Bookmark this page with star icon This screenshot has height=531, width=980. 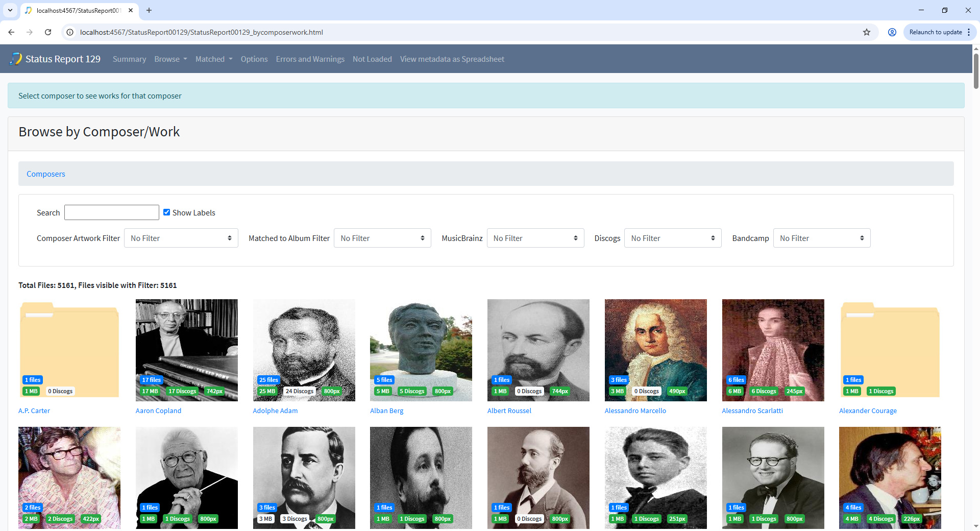coord(867,32)
